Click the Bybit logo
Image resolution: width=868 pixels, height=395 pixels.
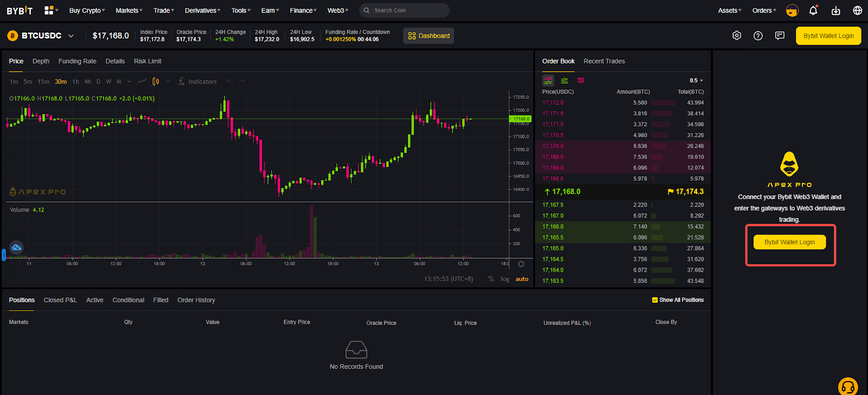[20, 10]
